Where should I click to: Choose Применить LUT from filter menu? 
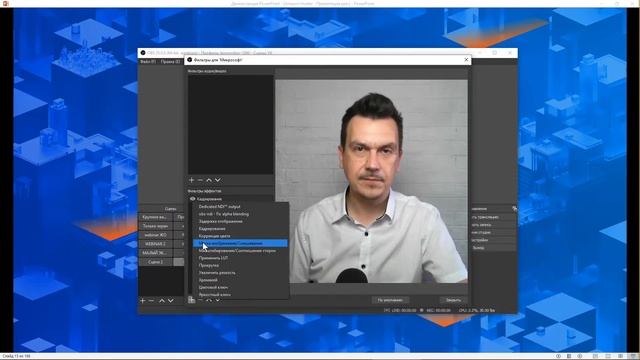[x=240, y=258]
